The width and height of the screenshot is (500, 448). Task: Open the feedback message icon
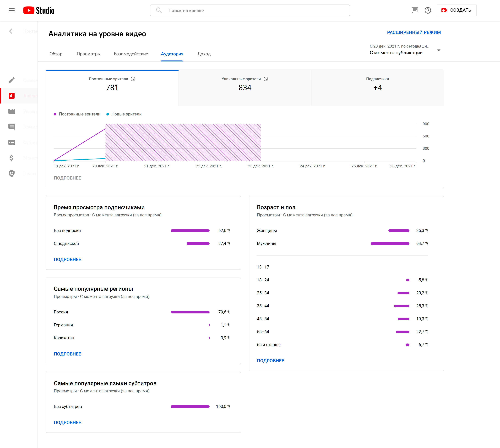click(415, 10)
